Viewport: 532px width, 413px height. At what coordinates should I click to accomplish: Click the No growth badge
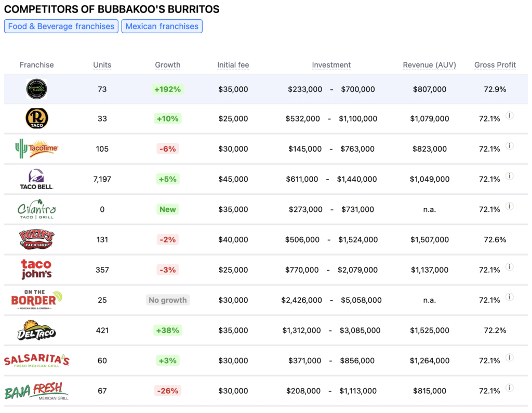[168, 300]
